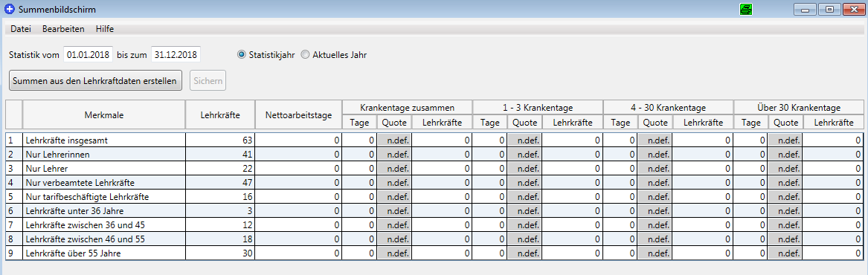This screenshot has width=868, height=275.
Task: Click the Lehrkräfte count cell showing 18
Action: (219, 239)
